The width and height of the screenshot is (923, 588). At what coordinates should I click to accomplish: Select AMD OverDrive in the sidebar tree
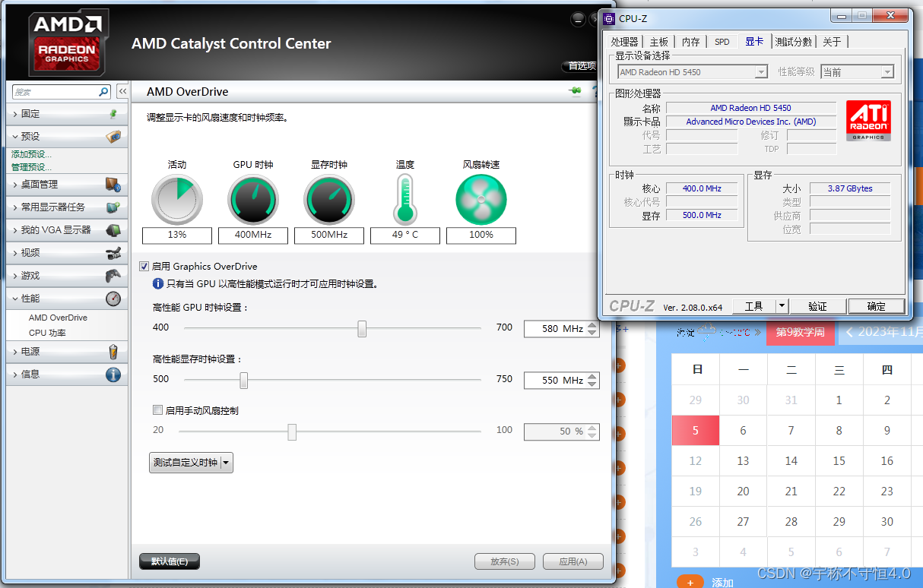58,318
